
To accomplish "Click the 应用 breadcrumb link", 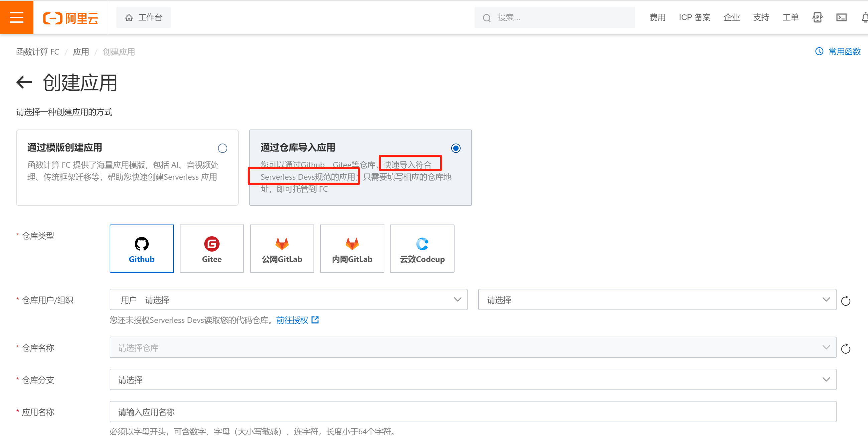I will (x=81, y=52).
